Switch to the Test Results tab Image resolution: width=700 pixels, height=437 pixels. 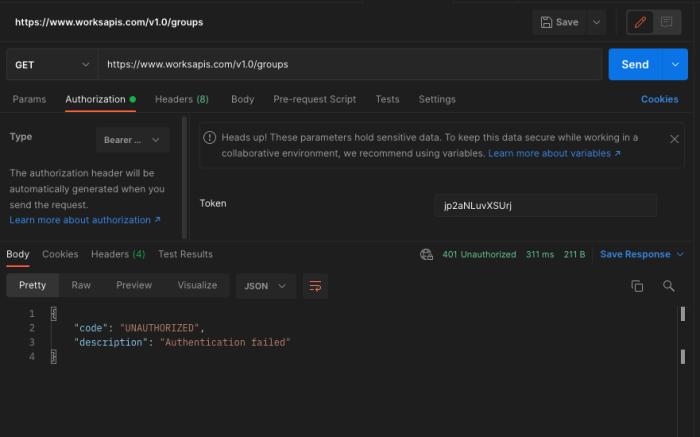[185, 254]
